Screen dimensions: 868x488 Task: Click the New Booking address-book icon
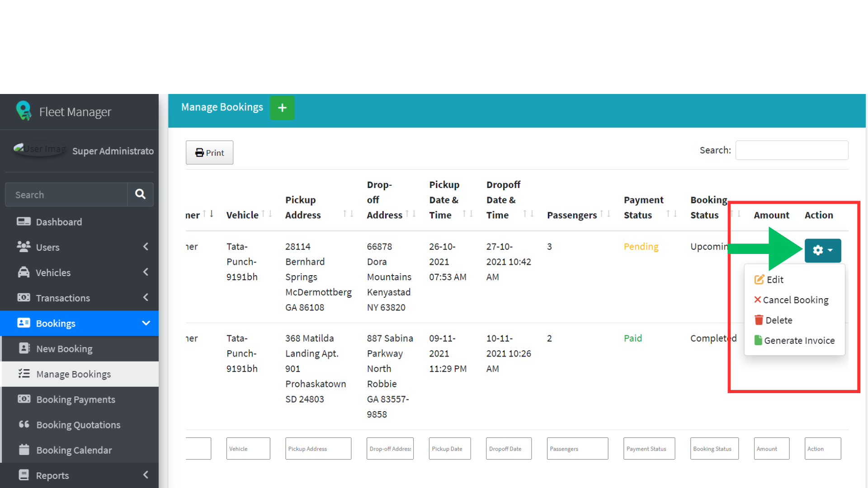point(24,348)
